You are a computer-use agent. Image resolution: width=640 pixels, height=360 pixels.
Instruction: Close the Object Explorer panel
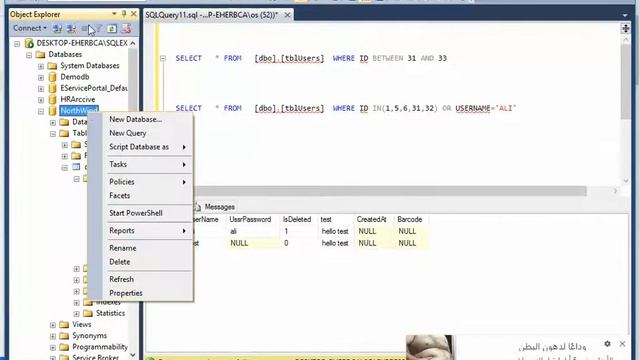134,14
